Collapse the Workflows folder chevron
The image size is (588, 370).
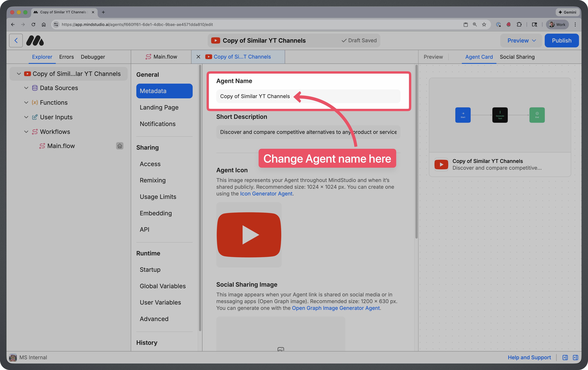[x=26, y=132]
